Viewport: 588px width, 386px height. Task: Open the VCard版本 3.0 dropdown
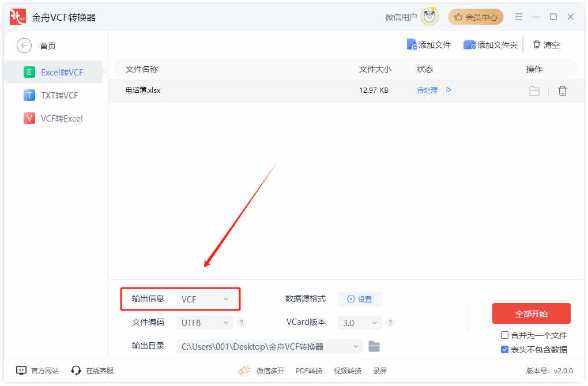pos(359,323)
